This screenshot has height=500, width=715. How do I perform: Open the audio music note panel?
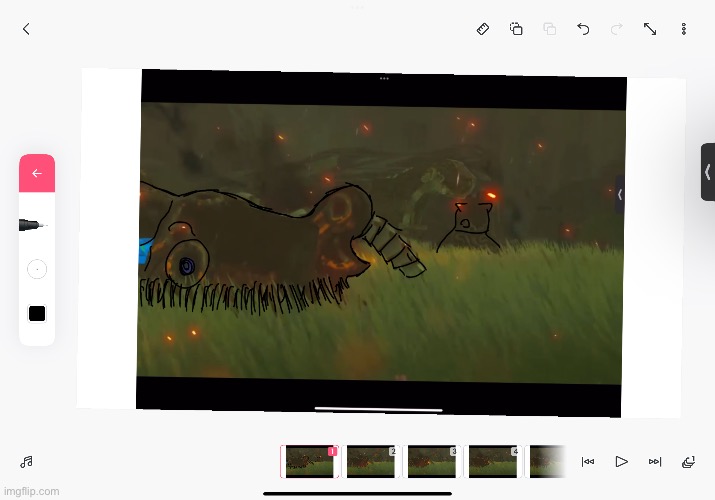pos(26,462)
